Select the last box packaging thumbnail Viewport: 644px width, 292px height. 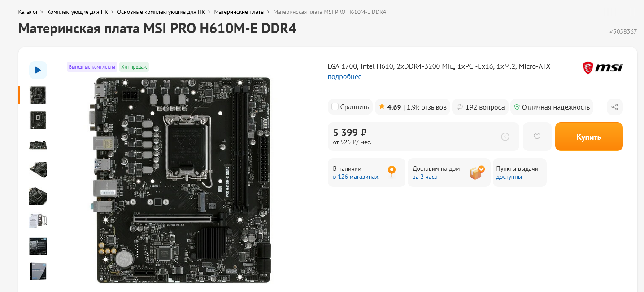coord(38,271)
